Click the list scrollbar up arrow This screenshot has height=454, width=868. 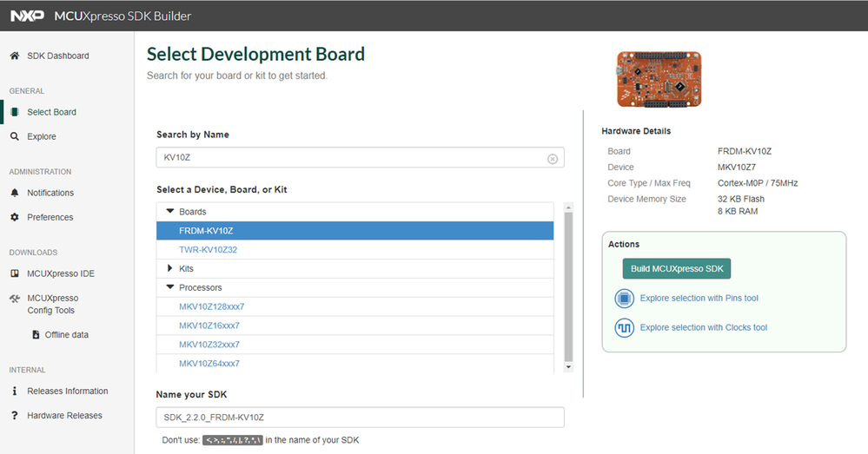coord(568,207)
